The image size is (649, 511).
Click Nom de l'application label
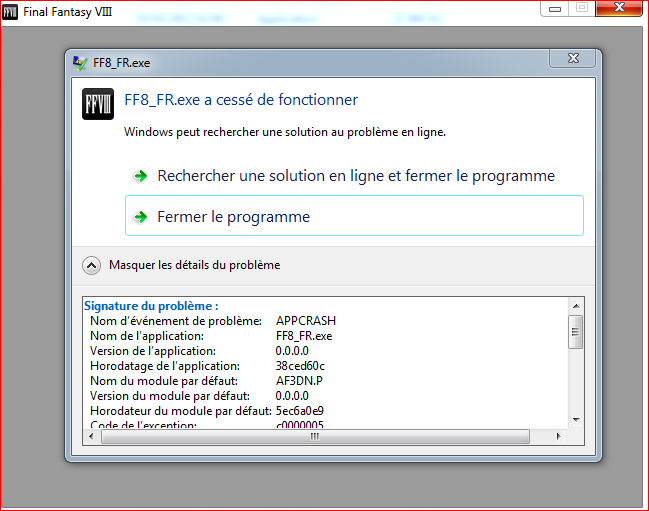[147, 336]
